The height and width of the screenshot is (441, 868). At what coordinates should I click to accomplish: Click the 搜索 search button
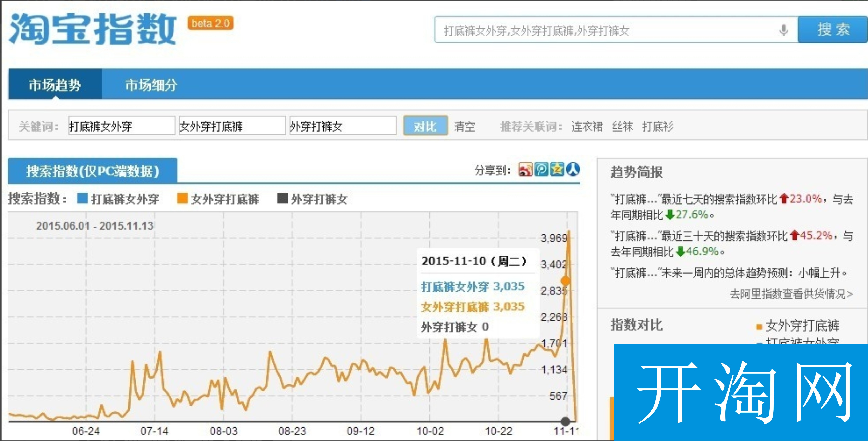pos(833,30)
